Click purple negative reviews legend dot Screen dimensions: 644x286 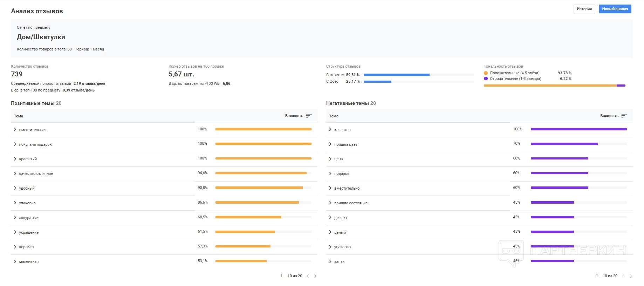(x=486, y=79)
